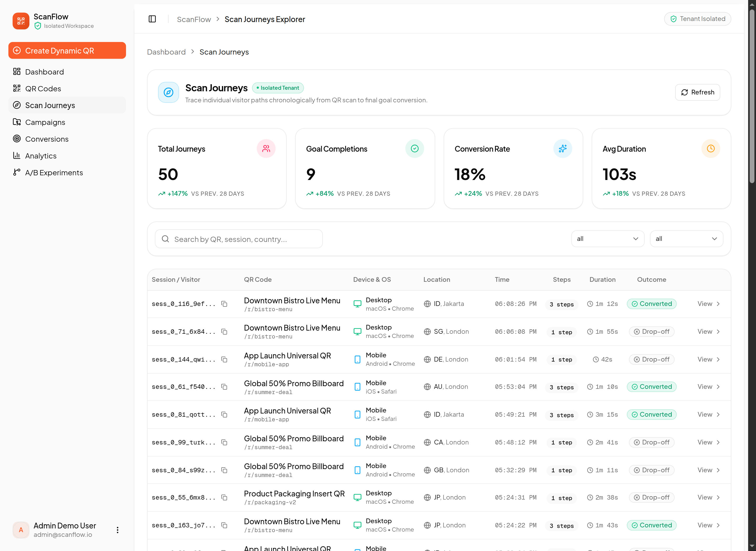Click globe icon beside ID, Jakarta 06:08:26
Screen dimensions: 756x551
427,304
